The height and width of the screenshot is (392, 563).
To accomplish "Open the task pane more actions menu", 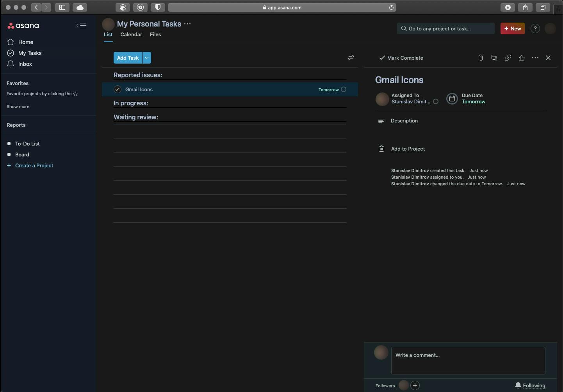I will [535, 58].
